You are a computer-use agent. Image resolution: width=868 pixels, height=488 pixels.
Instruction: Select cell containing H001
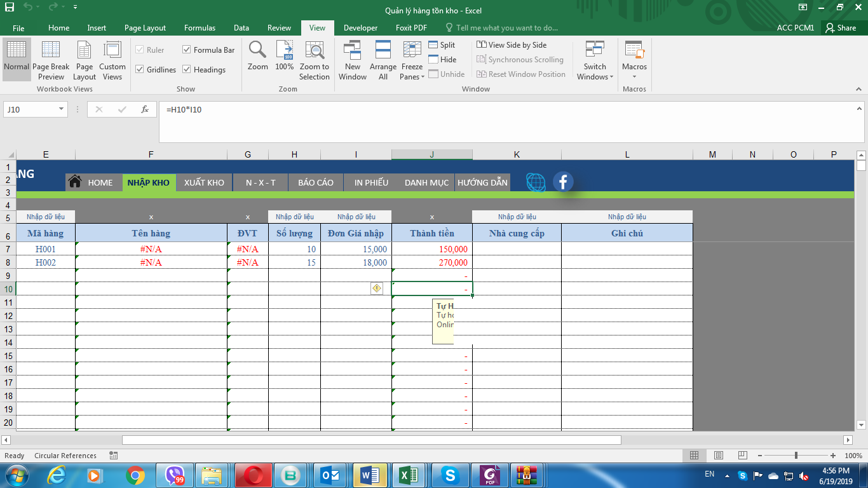click(45, 249)
